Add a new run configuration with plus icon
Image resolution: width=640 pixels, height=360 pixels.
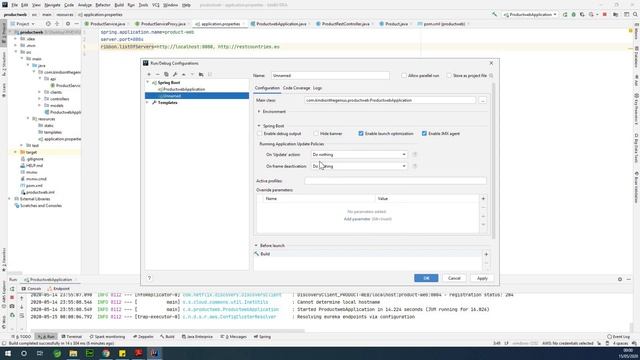coord(149,74)
